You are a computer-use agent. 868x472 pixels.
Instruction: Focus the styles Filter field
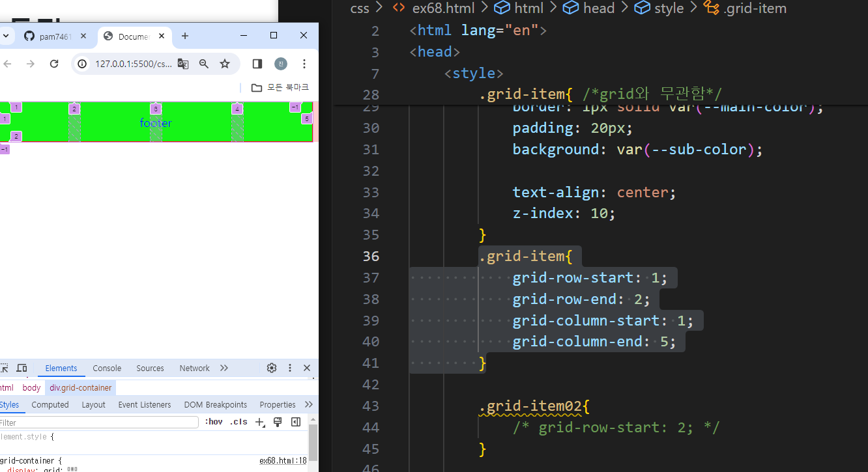click(98, 423)
